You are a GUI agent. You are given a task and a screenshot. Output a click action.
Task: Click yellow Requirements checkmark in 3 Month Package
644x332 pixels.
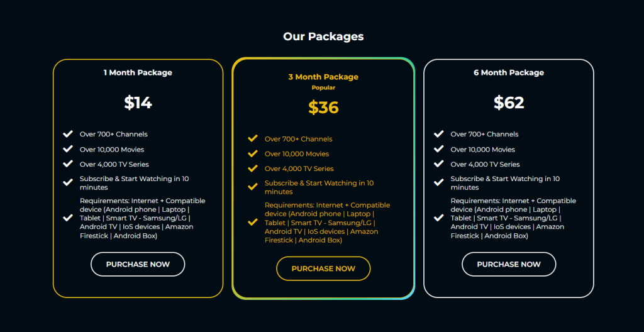[x=253, y=222]
